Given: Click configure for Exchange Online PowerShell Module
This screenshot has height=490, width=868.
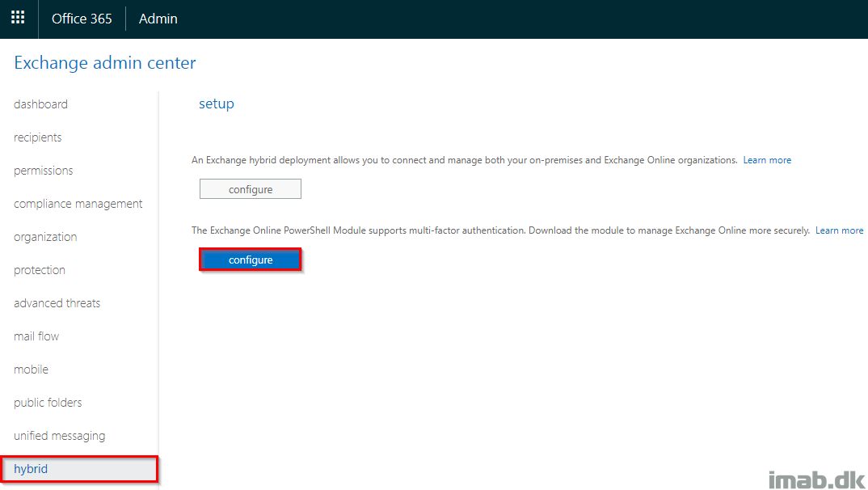Looking at the screenshot, I should 251,260.
